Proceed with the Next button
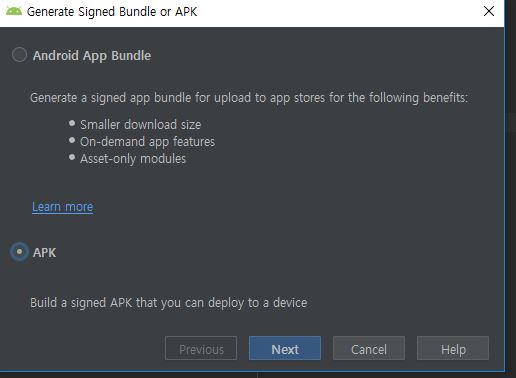The width and height of the screenshot is (516, 378). (285, 348)
